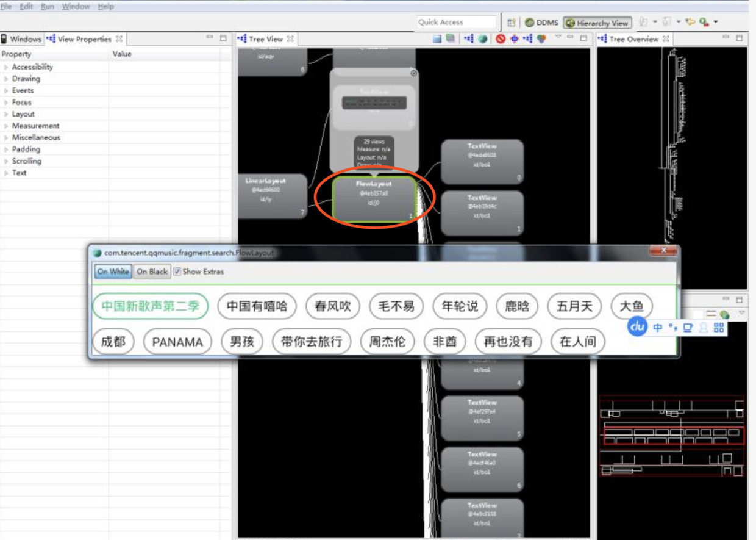Maximize the Tree Overview panel
This screenshot has height=540, width=756.
click(x=739, y=38)
